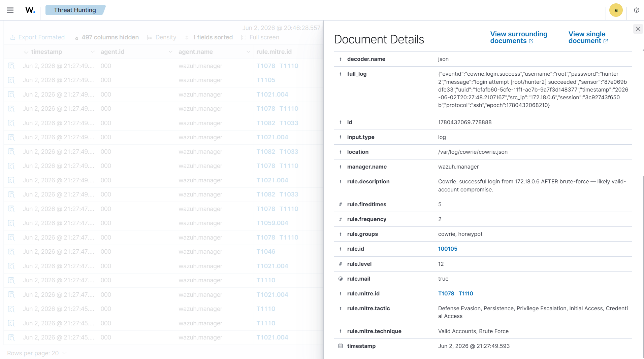Click the 'Valid Accounts, Brute Force' technique value

473,331
